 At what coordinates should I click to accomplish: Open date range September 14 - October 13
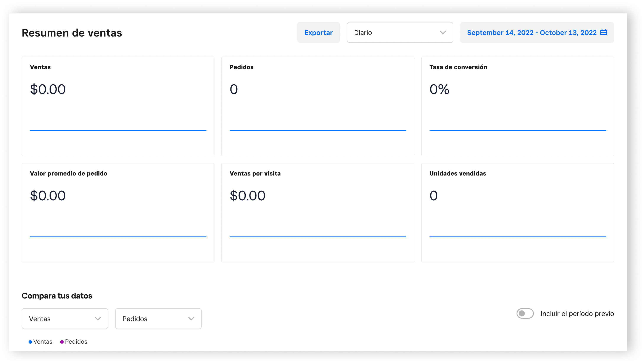click(531, 32)
